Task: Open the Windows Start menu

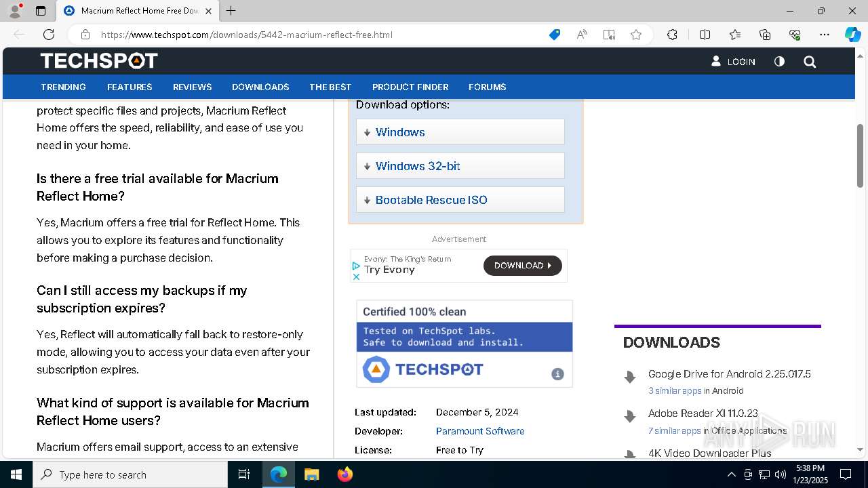Action: click(16, 474)
